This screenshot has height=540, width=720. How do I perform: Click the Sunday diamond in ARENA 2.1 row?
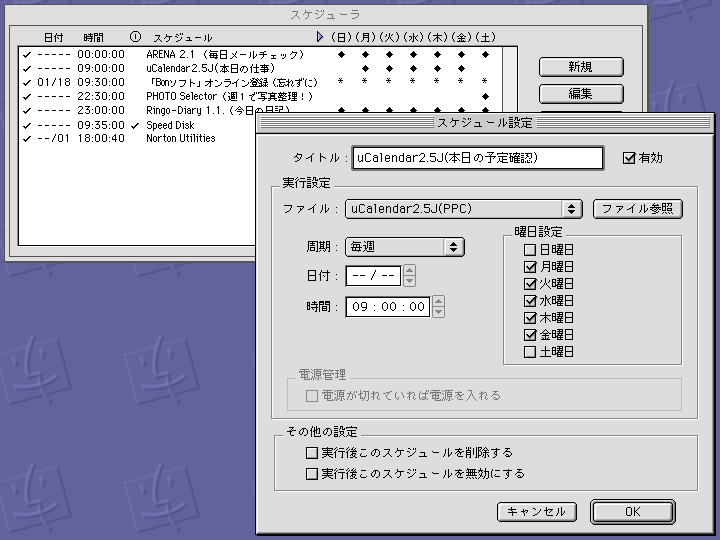(x=341, y=55)
